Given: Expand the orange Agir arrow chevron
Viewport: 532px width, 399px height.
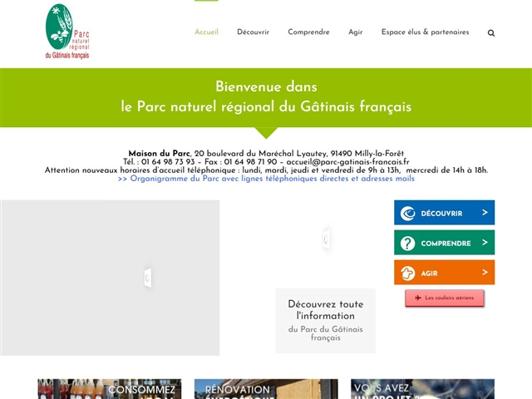Looking at the screenshot, I should (484, 273).
